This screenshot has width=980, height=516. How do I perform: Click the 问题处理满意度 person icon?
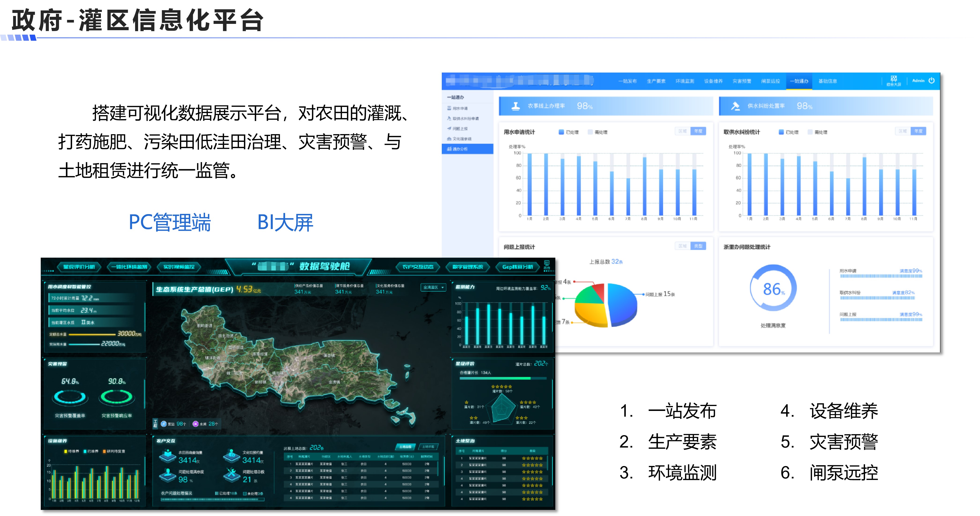(x=167, y=475)
